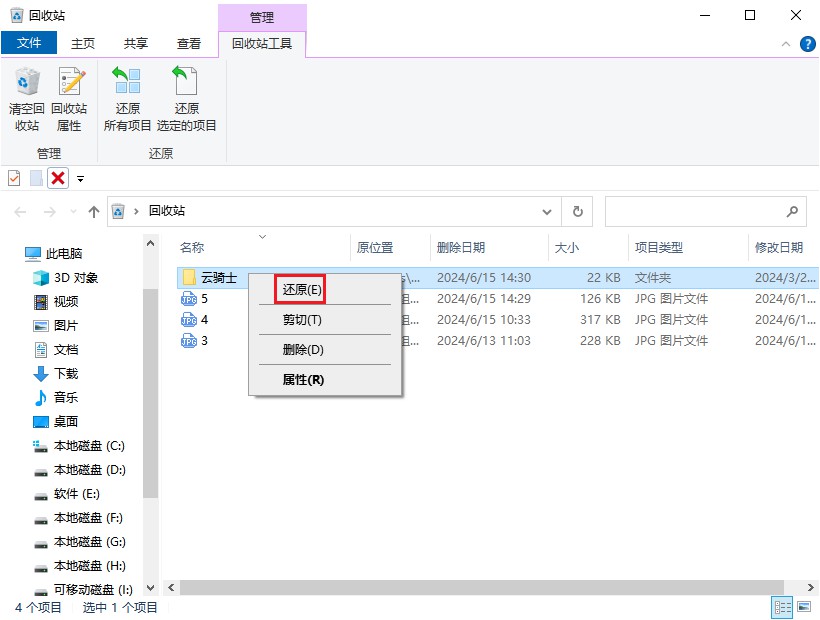The width and height of the screenshot is (820, 620).
Task: Sort by the 名称 column header
Action: (x=192, y=248)
